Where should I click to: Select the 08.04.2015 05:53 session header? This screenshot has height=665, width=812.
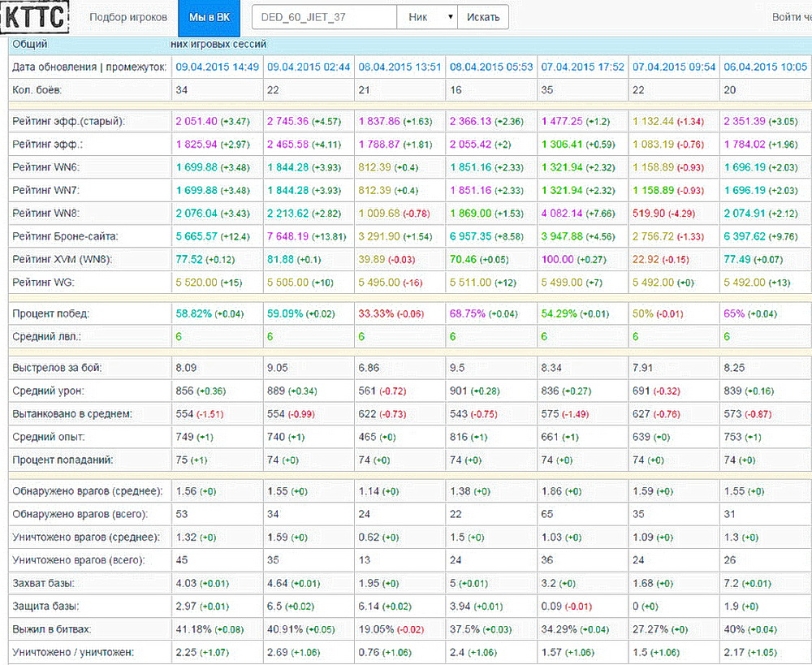click(491, 67)
